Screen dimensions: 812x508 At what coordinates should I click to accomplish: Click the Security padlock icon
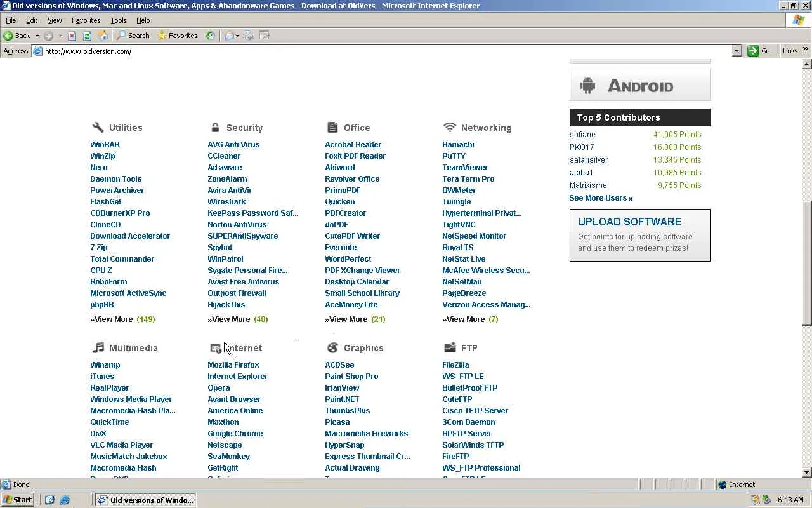tap(215, 127)
